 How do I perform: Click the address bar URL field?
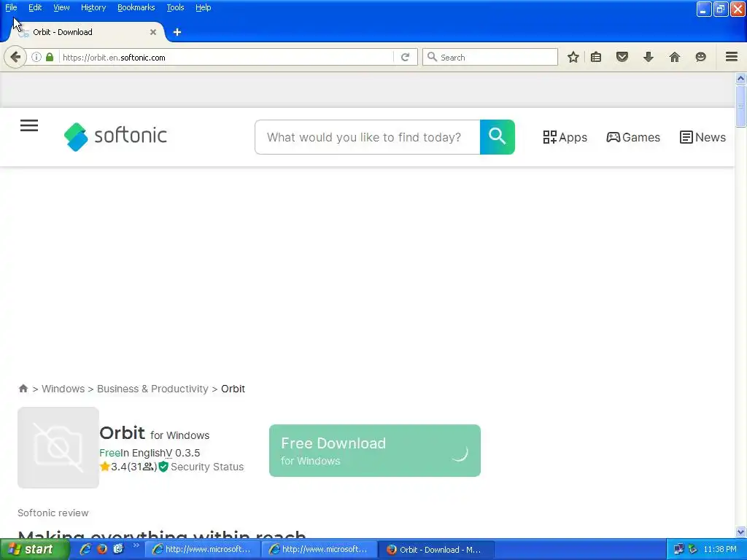[x=226, y=57]
